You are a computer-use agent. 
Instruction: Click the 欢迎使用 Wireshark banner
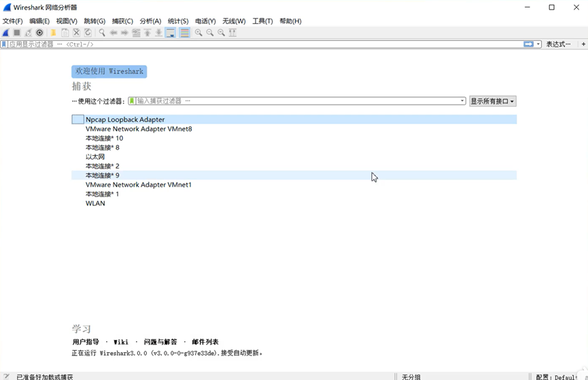(x=109, y=71)
